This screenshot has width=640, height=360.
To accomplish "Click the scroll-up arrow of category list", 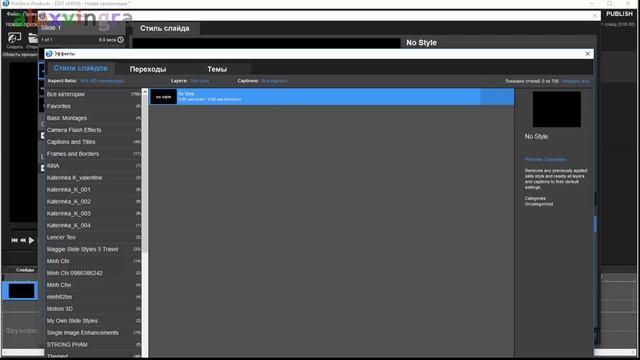I will click(x=144, y=92).
